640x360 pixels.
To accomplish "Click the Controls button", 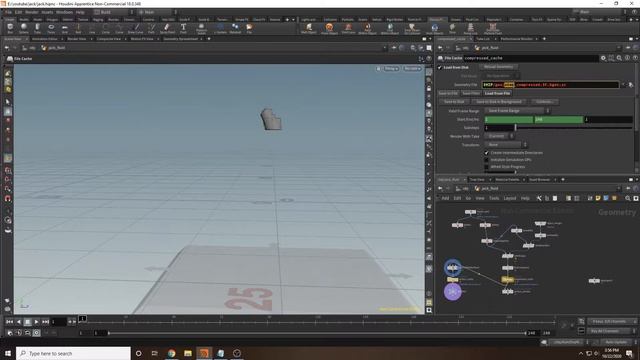I will coord(544,102).
